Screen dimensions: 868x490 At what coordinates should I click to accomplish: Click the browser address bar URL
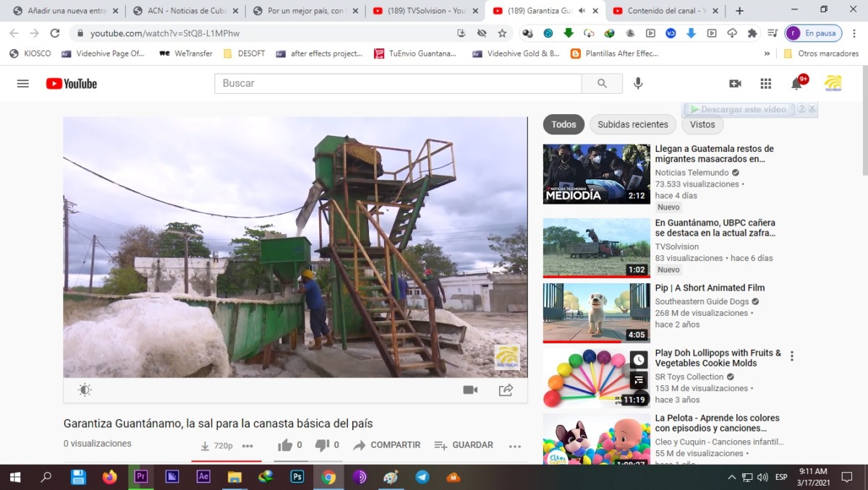tap(165, 33)
